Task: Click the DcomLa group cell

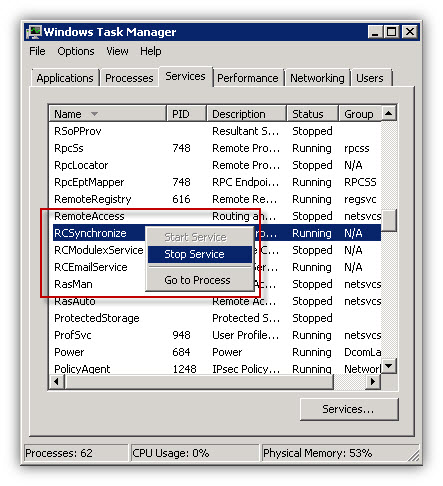Action: [362, 352]
